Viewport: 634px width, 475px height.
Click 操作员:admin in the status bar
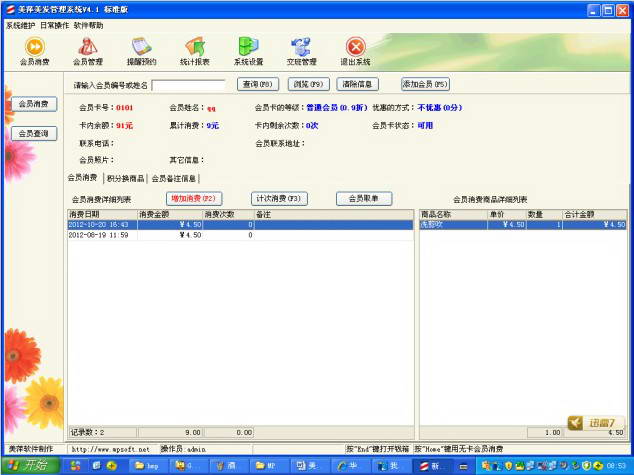tap(184, 449)
